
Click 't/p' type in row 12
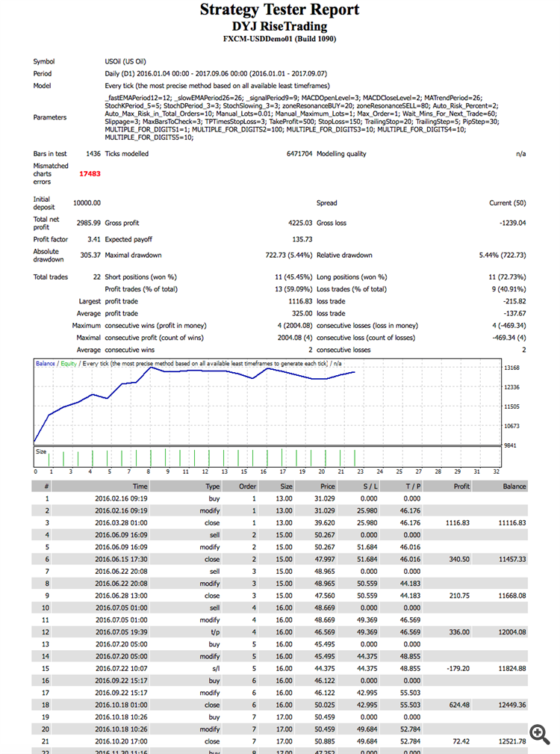pos(215,632)
